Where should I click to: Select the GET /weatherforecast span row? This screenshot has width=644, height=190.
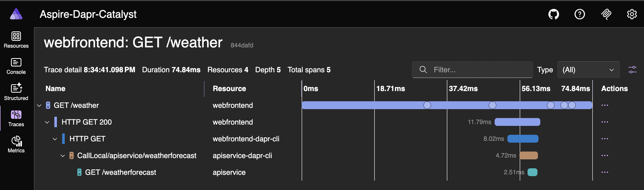[x=120, y=172]
